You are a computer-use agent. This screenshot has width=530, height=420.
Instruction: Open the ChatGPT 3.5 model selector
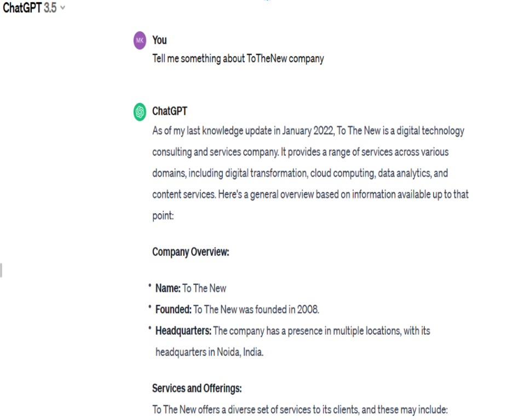[33, 8]
